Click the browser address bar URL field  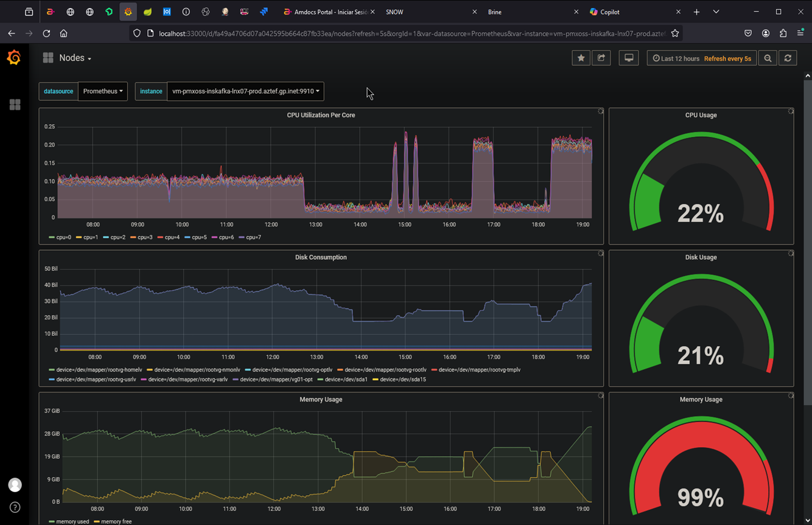[x=402, y=33]
